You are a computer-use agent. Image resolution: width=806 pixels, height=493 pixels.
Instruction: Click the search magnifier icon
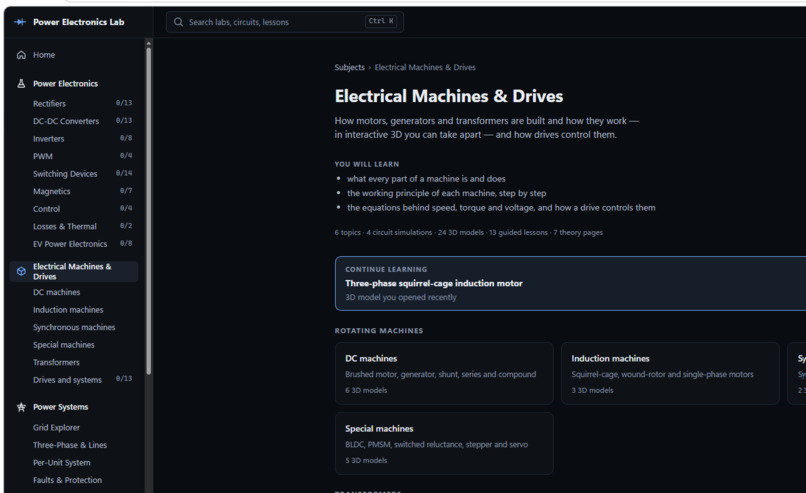178,22
